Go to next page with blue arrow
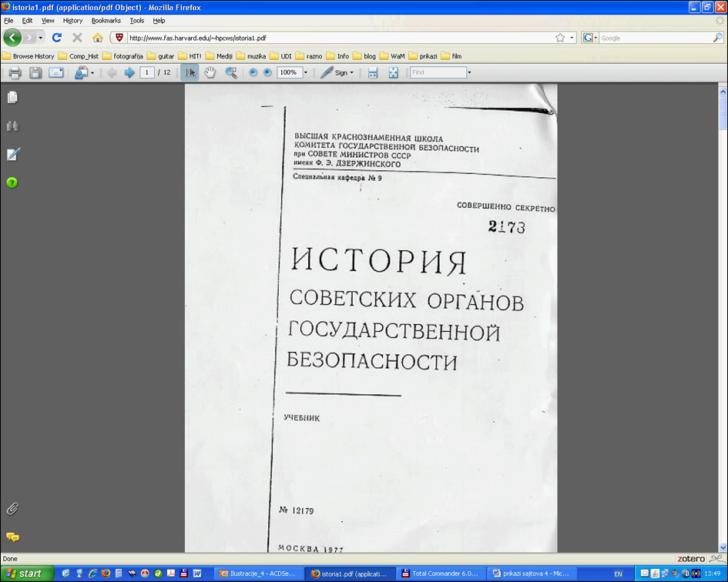 [x=129, y=72]
